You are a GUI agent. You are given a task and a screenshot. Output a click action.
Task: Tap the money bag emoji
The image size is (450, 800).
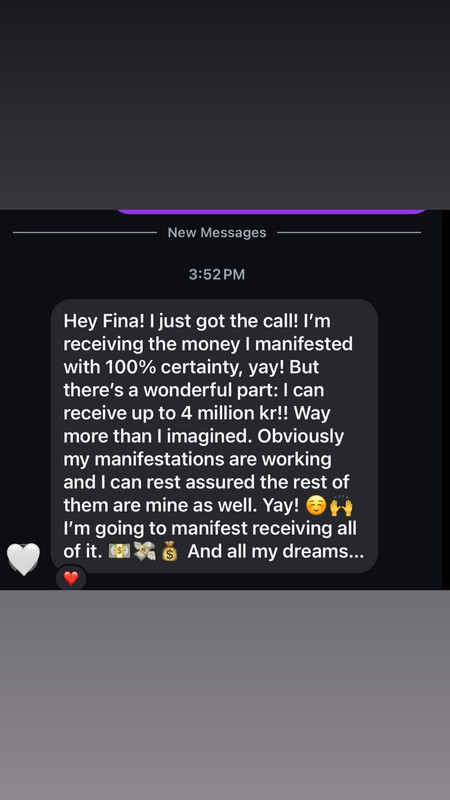tap(169, 552)
